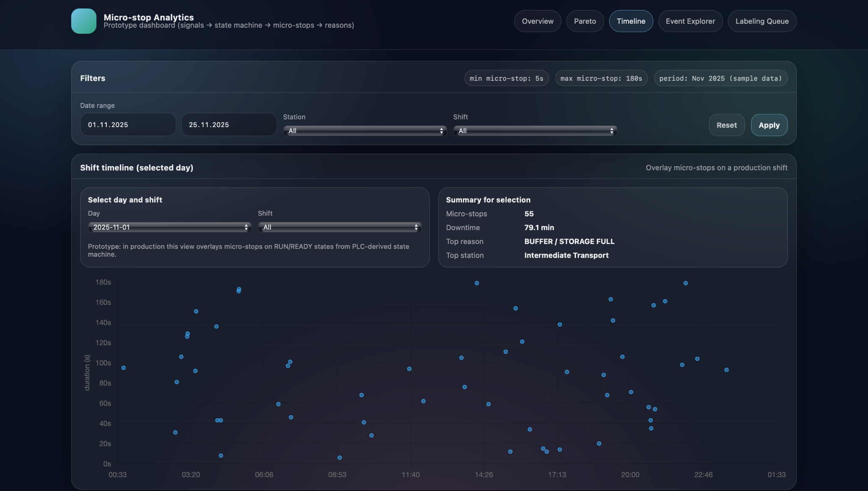
Task: Click the leftmost data point near 00:33
Action: coord(123,368)
